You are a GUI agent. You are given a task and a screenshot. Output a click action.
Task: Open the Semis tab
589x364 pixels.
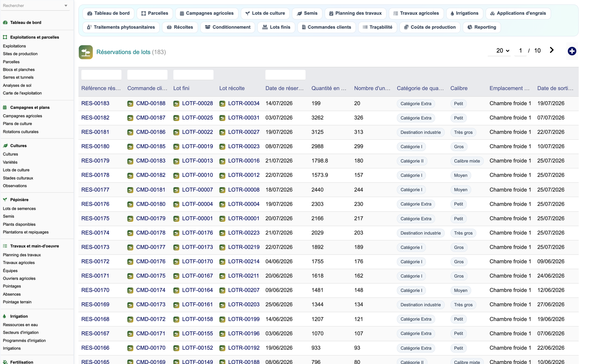click(x=307, y=13)
